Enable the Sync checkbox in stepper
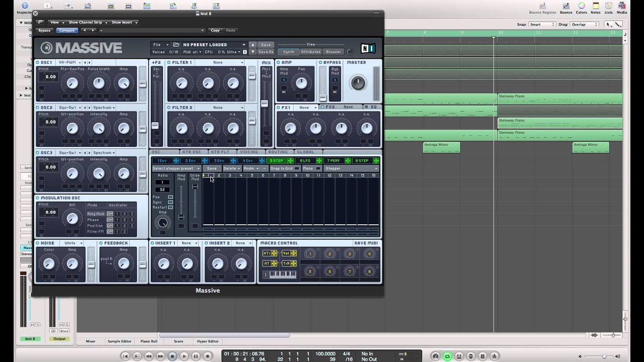The width and height of the screenshot is (644, 362). click(171, 202)
